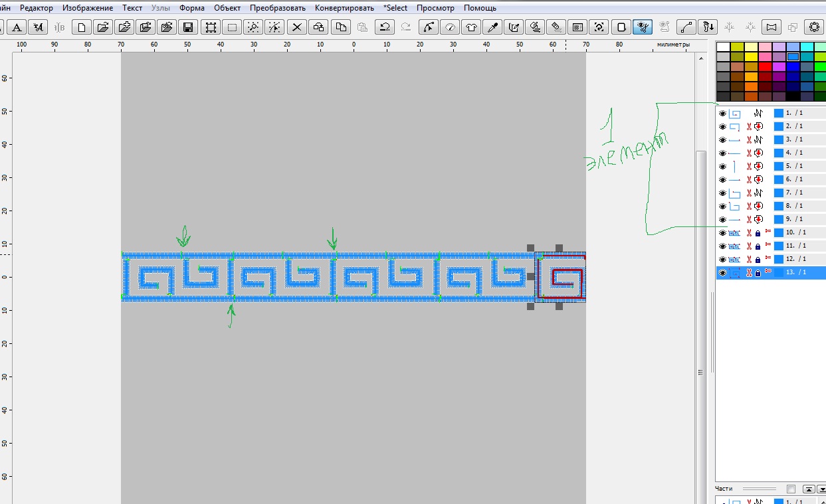This screenshot has width=826, height=504.
Task: Pick the pure red palette swatch
Action: 765,66
